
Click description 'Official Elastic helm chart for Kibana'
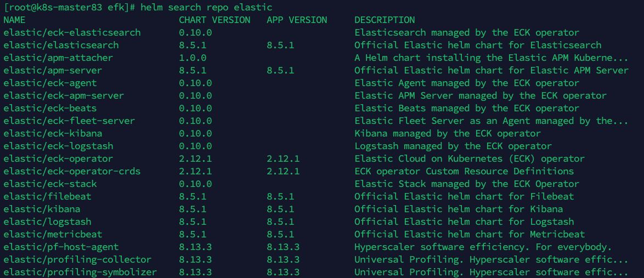click(459, 209)
